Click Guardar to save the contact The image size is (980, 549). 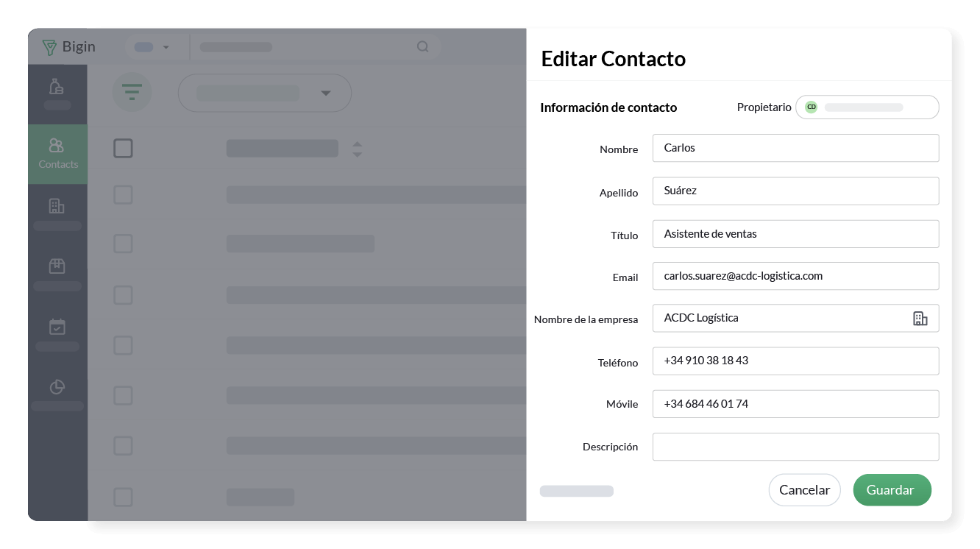892,489
